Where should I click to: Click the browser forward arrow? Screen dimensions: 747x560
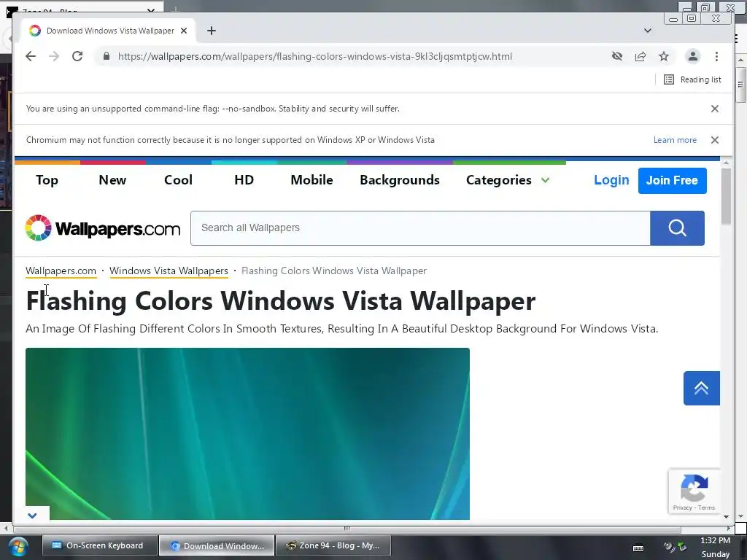click(x=54, y=56)
